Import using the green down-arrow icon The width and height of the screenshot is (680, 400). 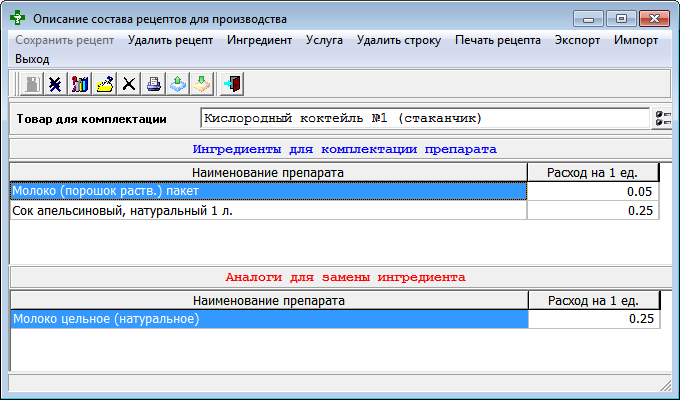click(202, 84)
